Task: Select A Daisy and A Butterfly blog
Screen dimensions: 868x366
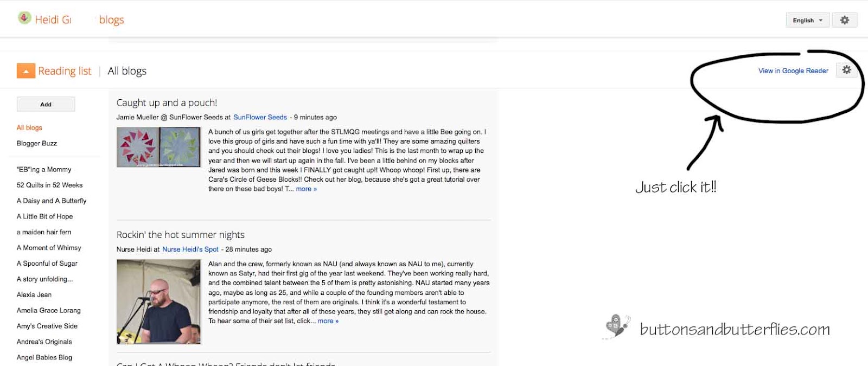Action: click(52, 201)
